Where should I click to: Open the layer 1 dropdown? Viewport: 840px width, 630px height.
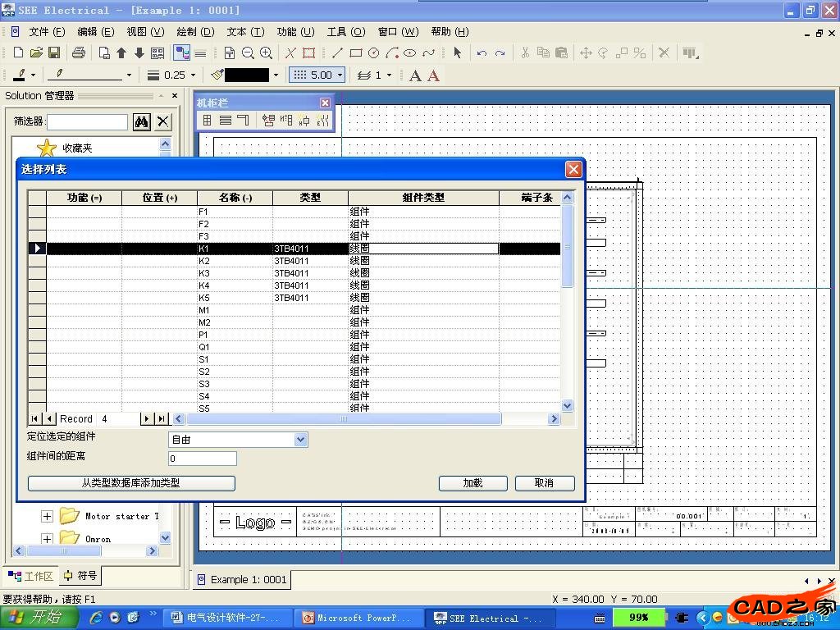[x=389, y=75]
